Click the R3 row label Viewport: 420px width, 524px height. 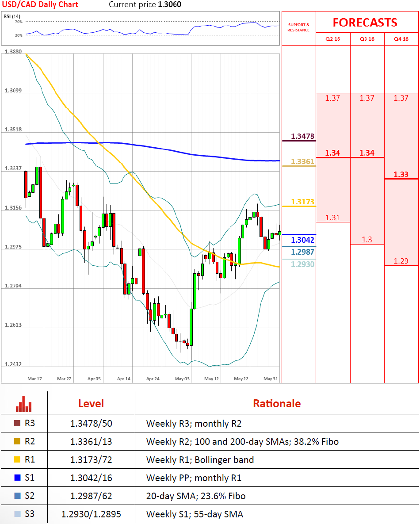(x=30, y=424)
